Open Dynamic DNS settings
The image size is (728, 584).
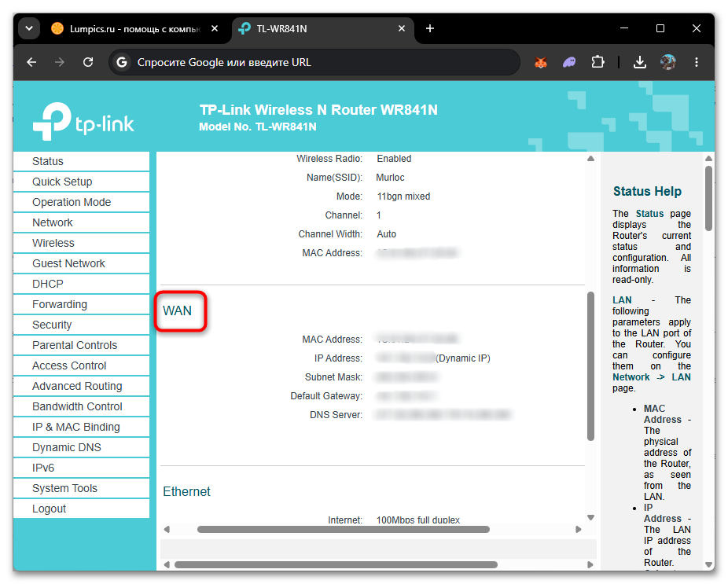coord(81,447)
